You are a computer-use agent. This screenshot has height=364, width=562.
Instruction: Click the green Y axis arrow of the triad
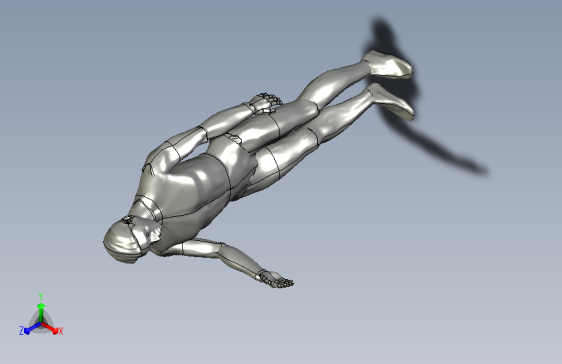[41, 312]
